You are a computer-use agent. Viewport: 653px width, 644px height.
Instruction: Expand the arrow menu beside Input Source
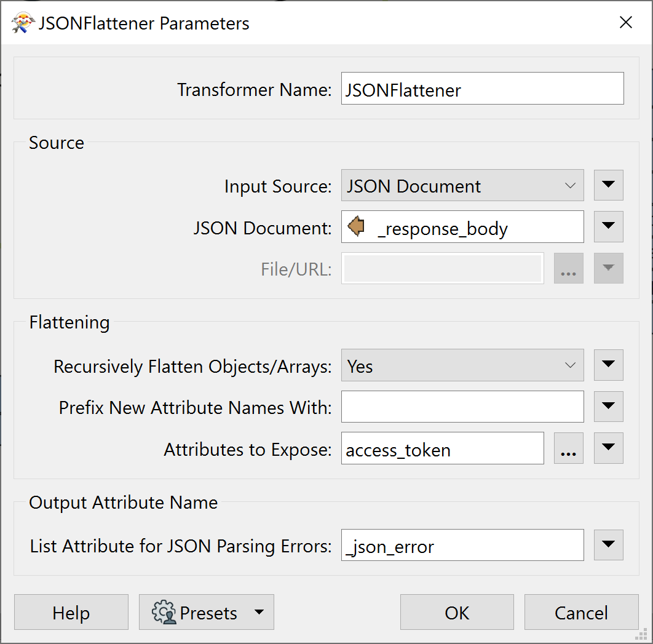[608, 186]
